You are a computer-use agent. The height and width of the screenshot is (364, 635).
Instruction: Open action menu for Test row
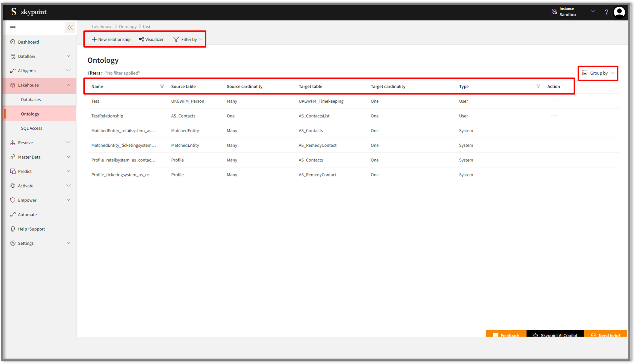coord(554,101)
